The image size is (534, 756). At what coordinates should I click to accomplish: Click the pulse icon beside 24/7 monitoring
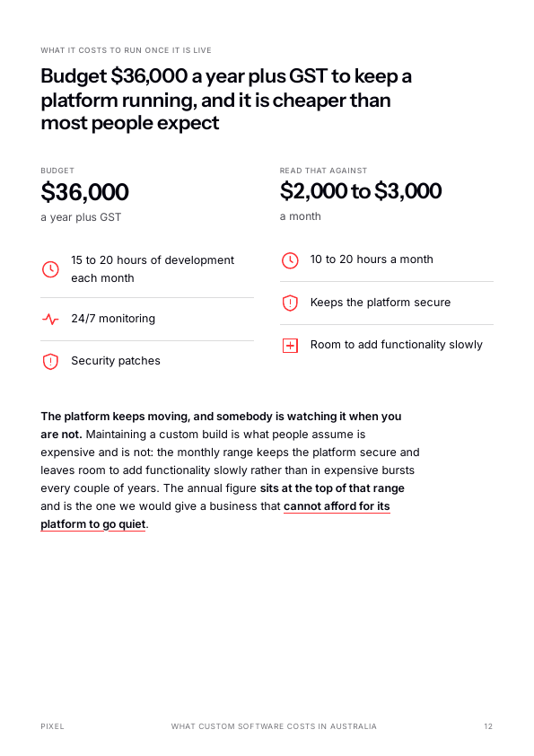click(50, 319)
